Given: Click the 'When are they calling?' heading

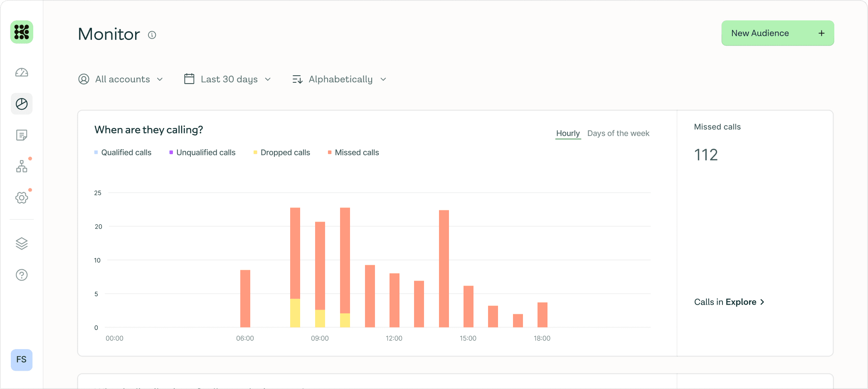Looking at the screenshot, I should (x=149, y=130).
